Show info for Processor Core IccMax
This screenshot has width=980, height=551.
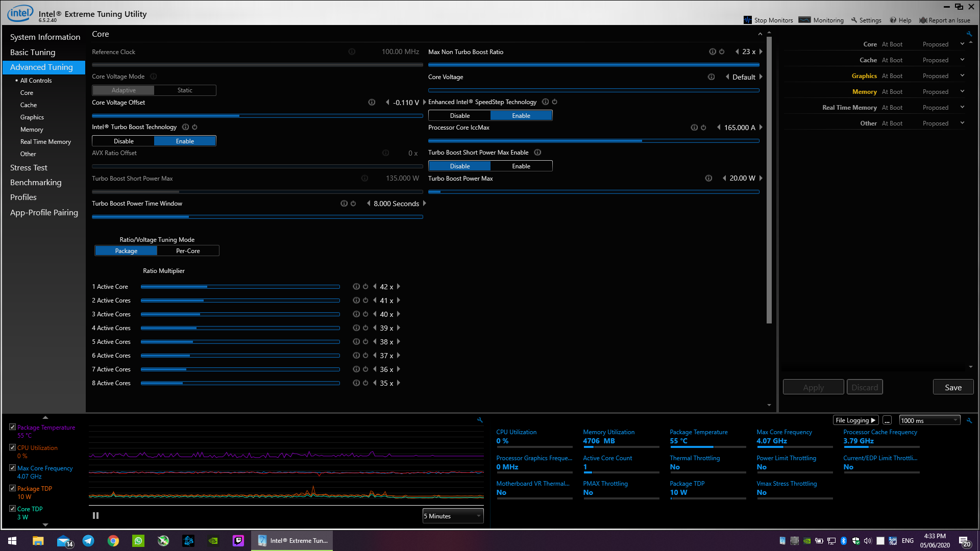coord(694,127)
